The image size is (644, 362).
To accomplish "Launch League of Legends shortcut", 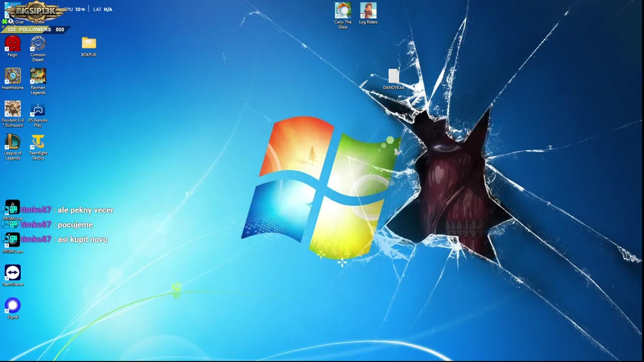I will click(x=13, y=147).
